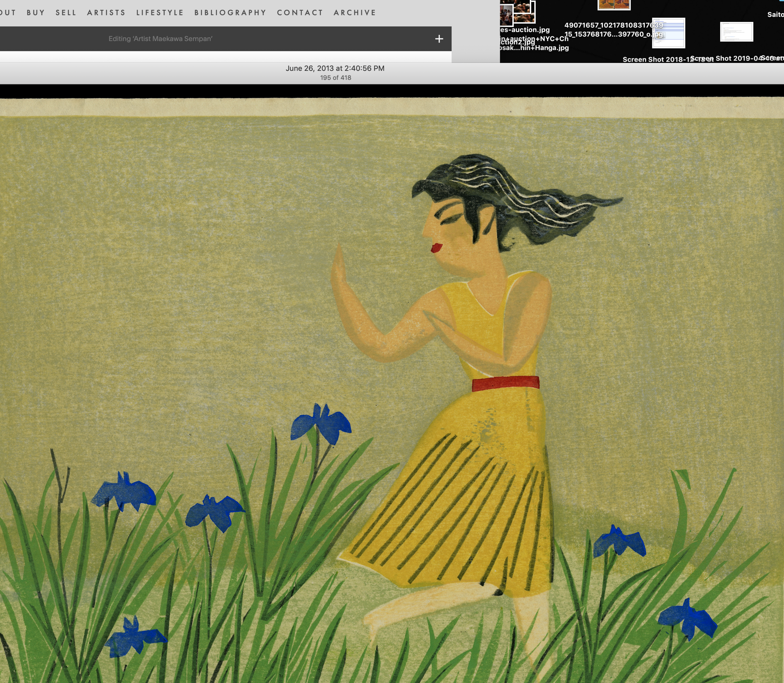
Task: Open the BUY menu item
Action: pos(36,13)
